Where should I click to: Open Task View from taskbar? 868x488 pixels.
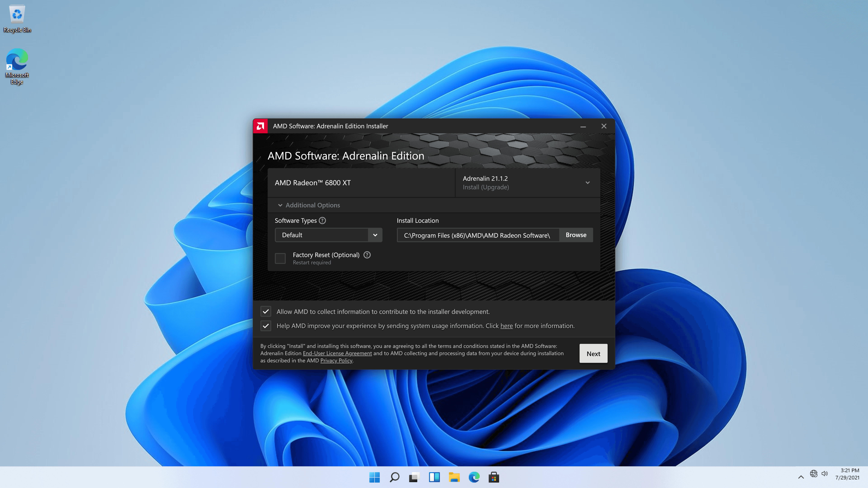(x=414, y=477)
